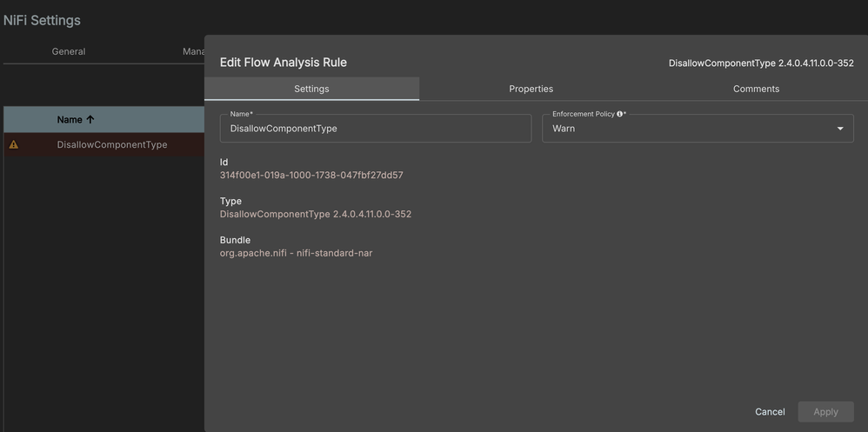Click the Type value DisallowComponentType 2.4.0.4.11.0.0-352
The width and height of the screenshot is (868, 432).
[316, 214]
